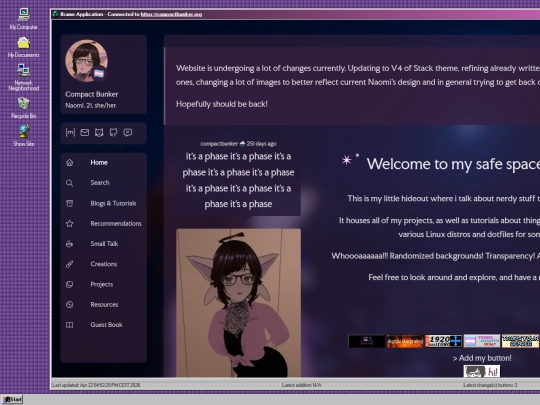Screen dimensions: 540x405
Task: Click the black computer 88x31 button badge
Action: point(367,341)
